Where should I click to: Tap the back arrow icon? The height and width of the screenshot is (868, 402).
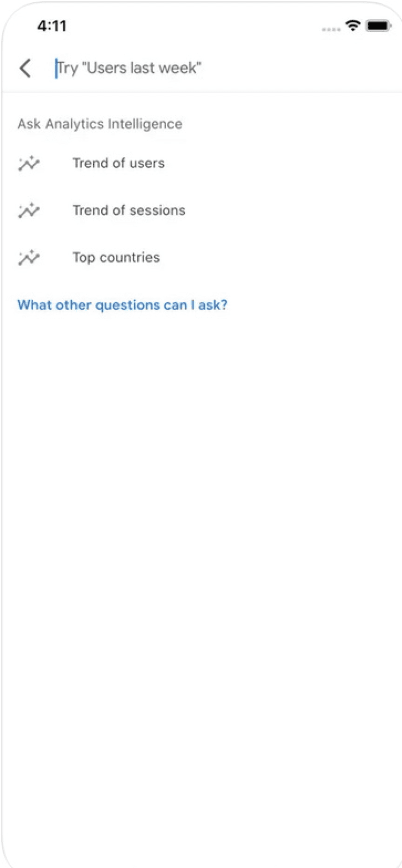click(25, 68)
